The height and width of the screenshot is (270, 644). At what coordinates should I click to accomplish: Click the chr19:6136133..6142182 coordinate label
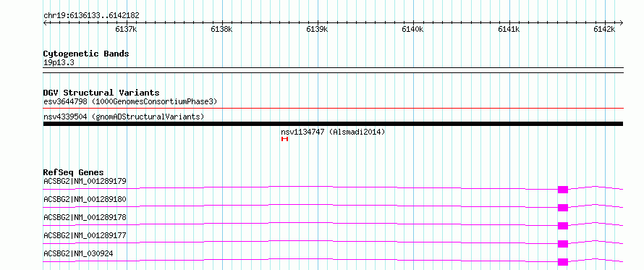tap(91, 16)
